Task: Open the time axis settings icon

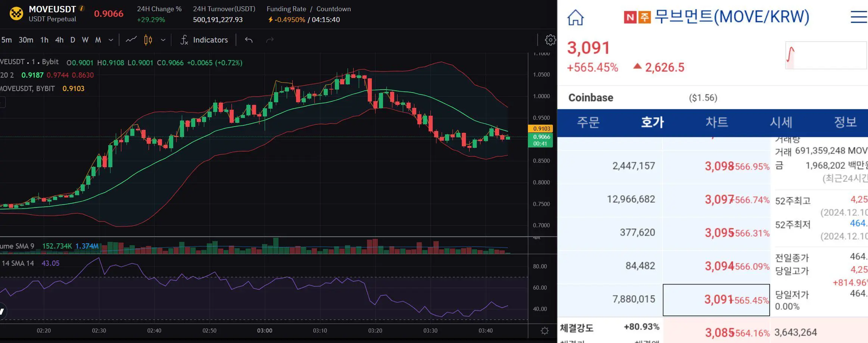Action: click(545, 331)
